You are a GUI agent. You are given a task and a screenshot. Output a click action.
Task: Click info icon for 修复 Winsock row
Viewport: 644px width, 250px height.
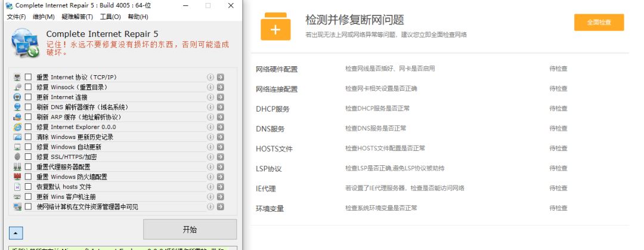pos(210,87)
